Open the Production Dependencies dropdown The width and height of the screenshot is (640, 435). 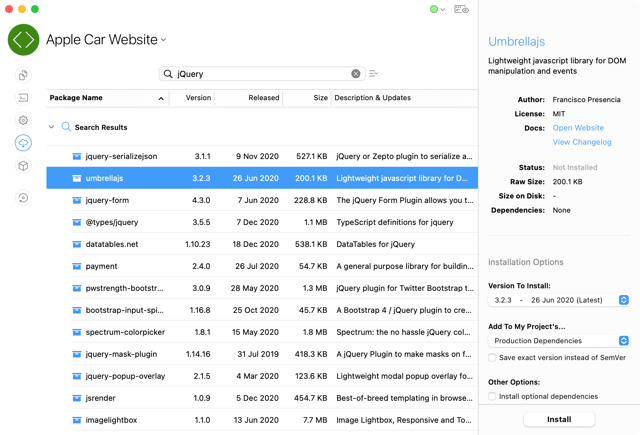click(558, 341)
